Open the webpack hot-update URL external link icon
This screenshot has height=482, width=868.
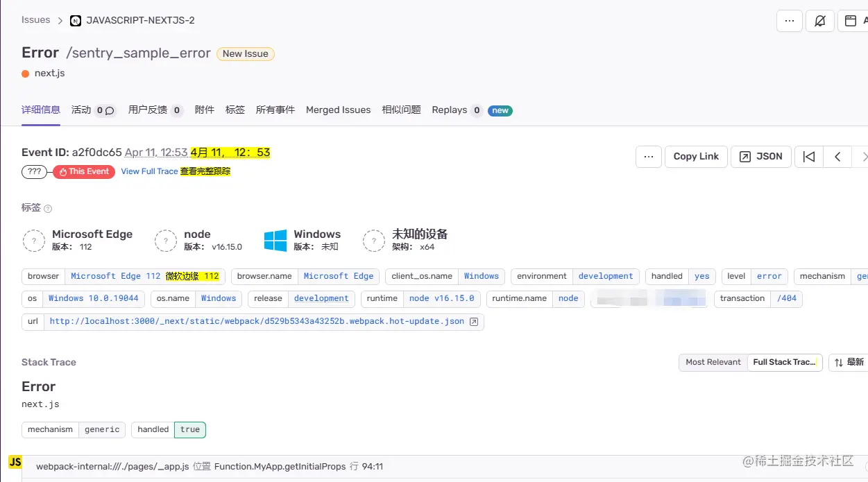click(474, 321)
